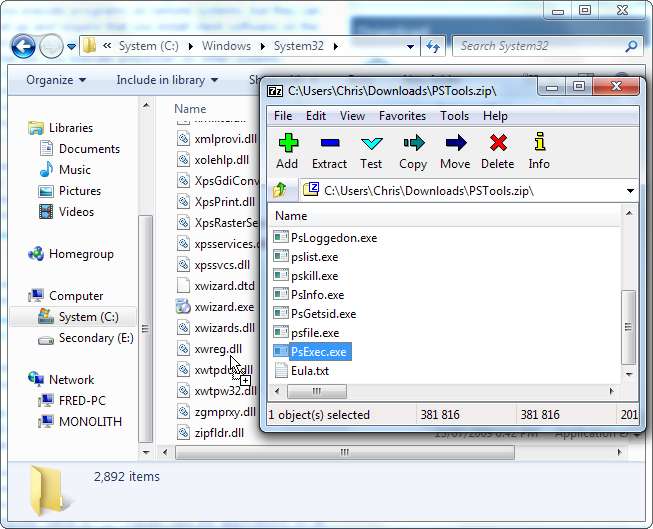Expand the 7-Zip address path dropdown
653x529 pixels.
pyautogui.click(x=630, y=191)
